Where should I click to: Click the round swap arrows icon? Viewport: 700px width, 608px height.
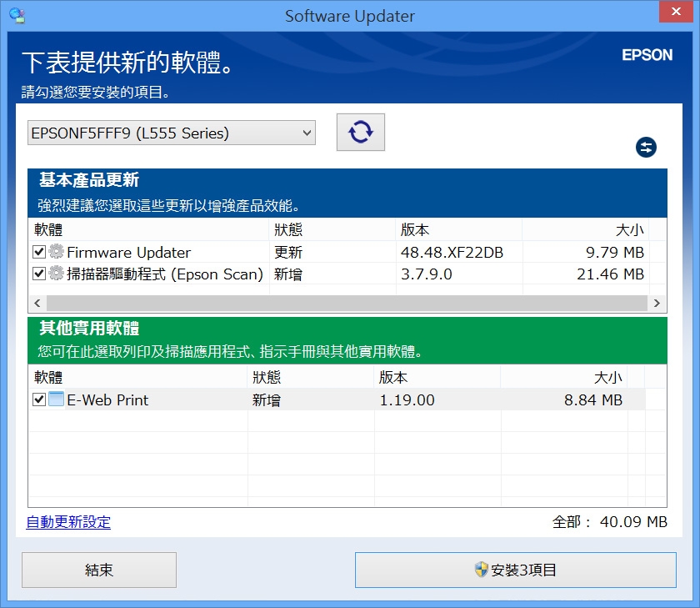click(x=646, y=148)
